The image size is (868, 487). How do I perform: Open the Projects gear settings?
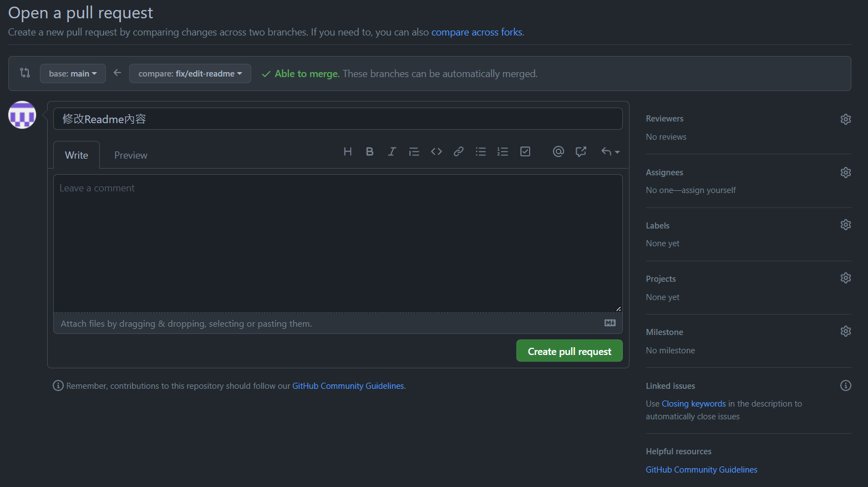pos(845,278)
